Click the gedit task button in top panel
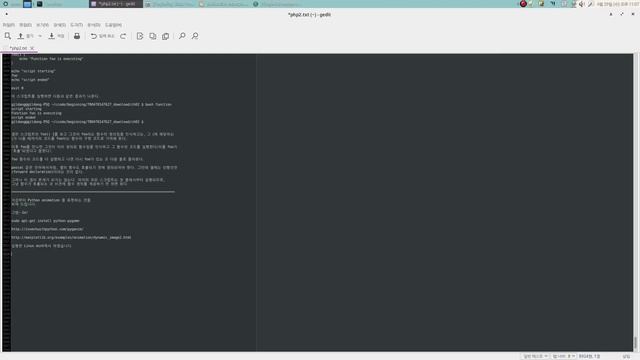 (x=116, y=4)
